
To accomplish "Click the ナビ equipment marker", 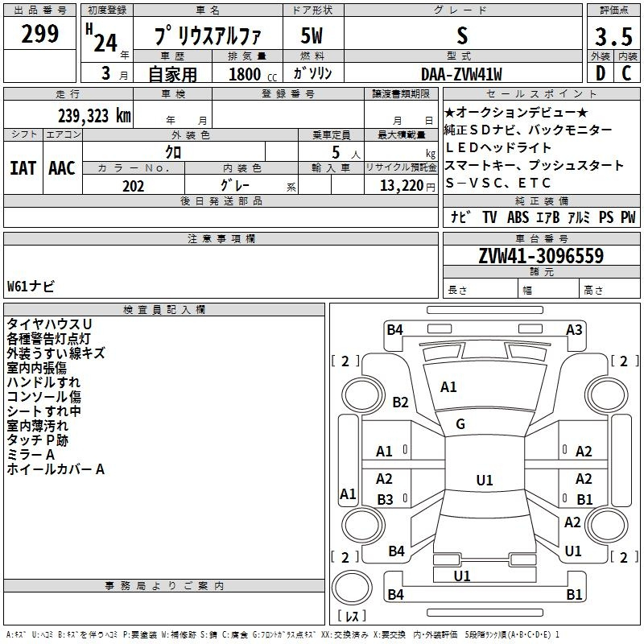I will click(460, 217).
